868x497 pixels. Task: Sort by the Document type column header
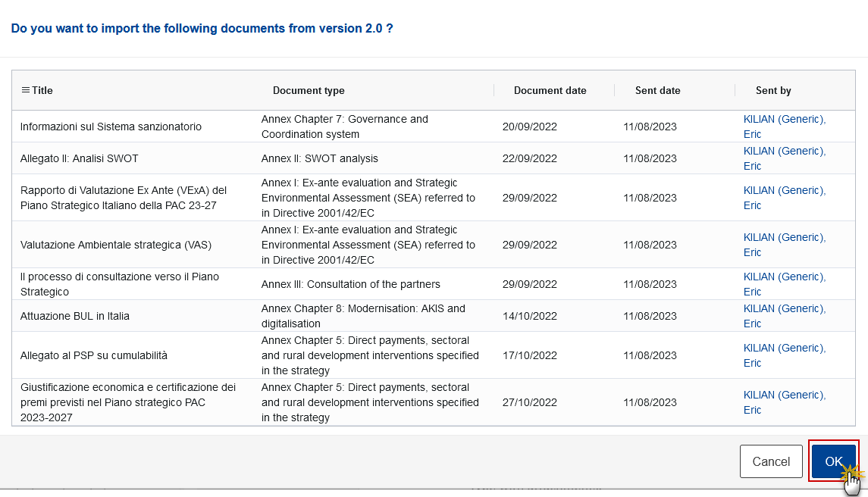click(x=309, y=90)
